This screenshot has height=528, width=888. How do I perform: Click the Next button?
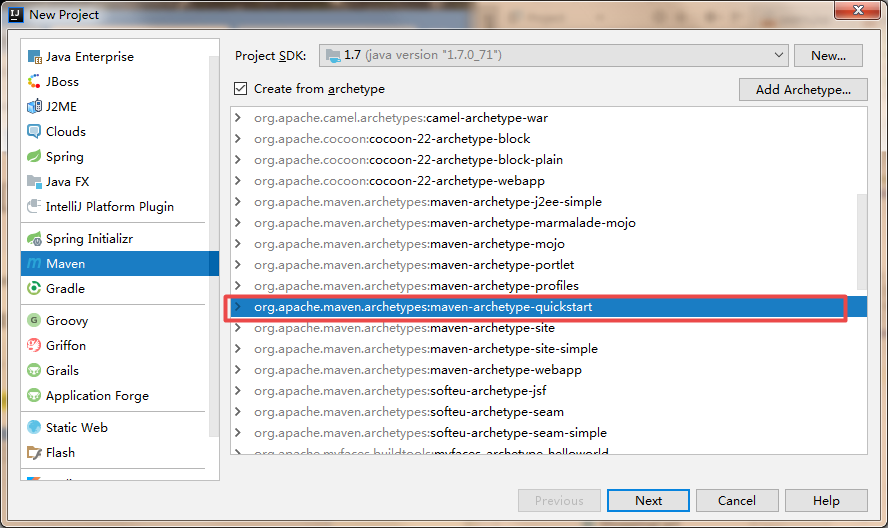point(648,500)
